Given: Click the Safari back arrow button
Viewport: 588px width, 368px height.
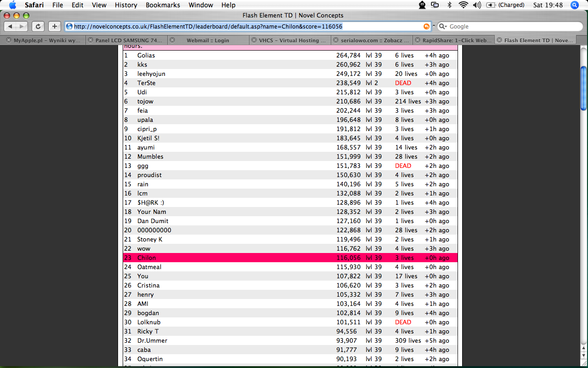Looking at the screenshot, I should (x=11, y=26).
